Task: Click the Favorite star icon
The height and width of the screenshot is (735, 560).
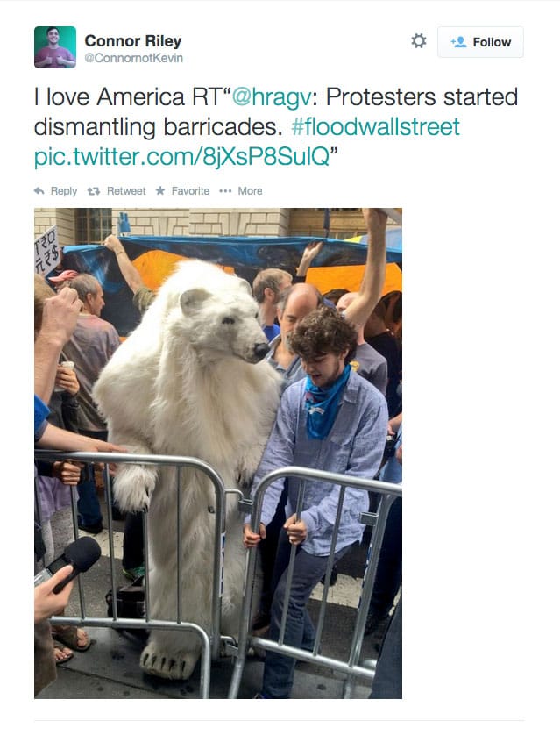Action: [x=160, y=190]
